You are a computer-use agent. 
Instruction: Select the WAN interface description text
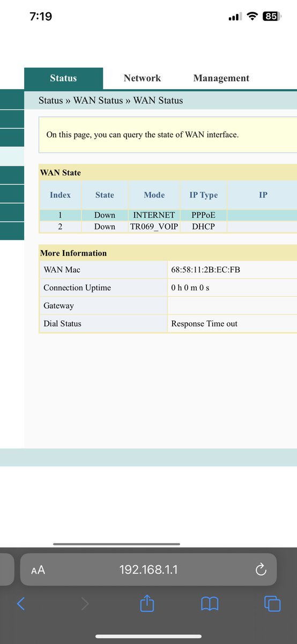pos(143,135)
